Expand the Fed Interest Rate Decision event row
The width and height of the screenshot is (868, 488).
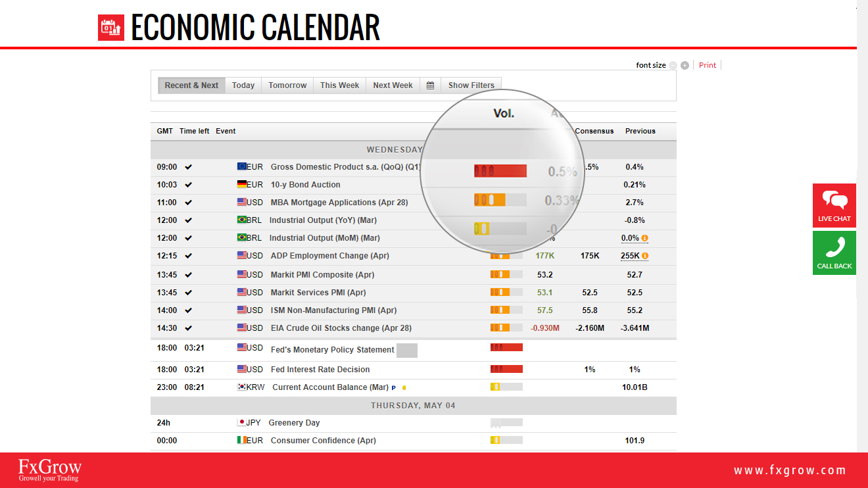413,370
